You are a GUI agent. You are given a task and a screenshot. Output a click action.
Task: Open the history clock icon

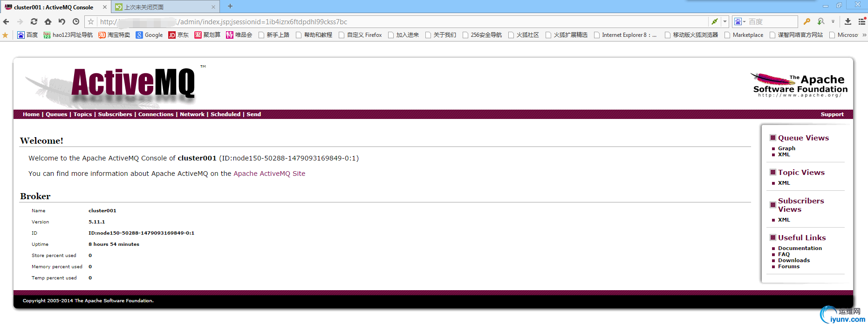pyautogui.click(x=76, y=21)
